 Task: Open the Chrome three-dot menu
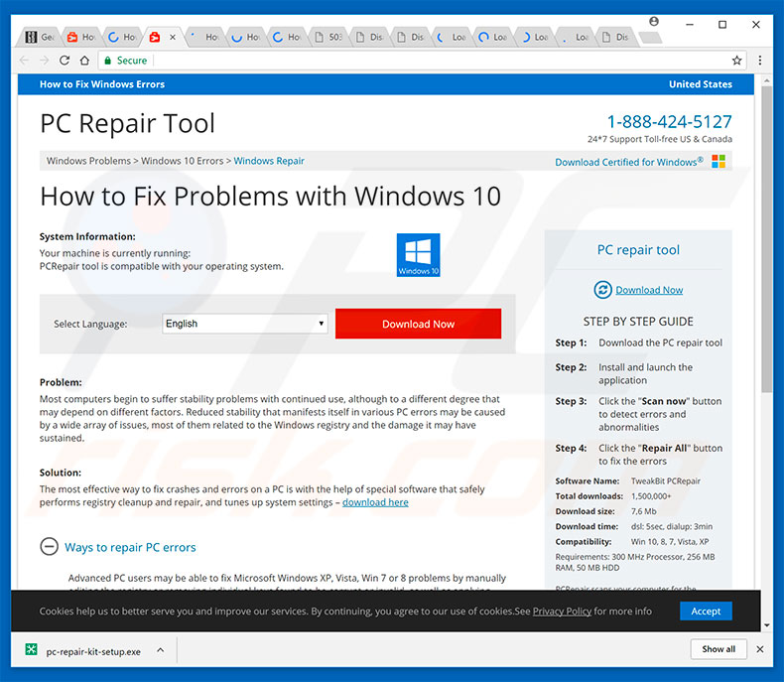click(760, 61)
